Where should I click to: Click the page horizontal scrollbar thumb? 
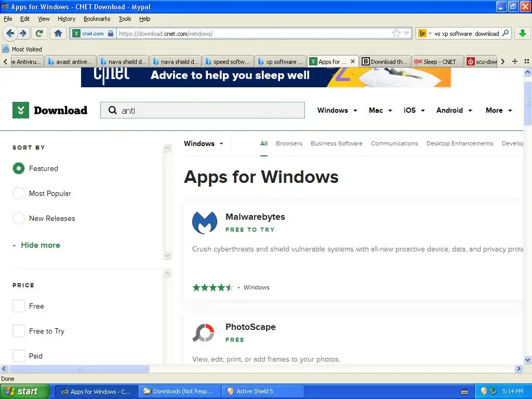(79, 368)
